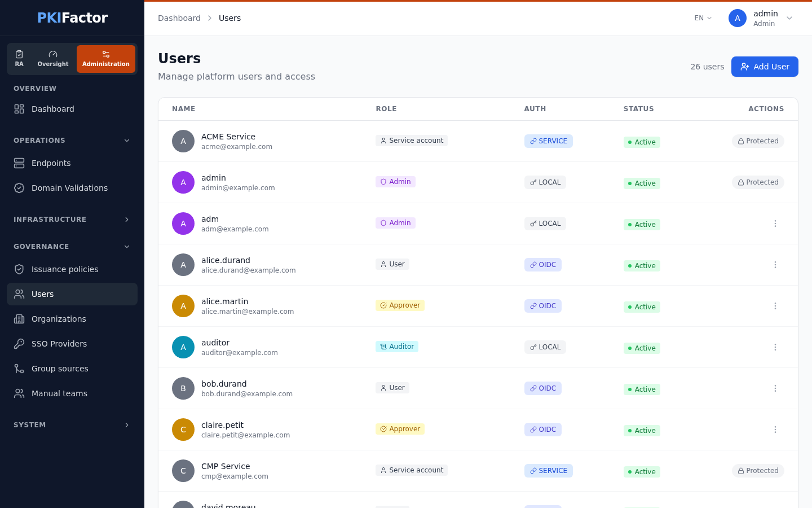Expand the System section
Screen dimensions: 812x508
pos(72,425)
